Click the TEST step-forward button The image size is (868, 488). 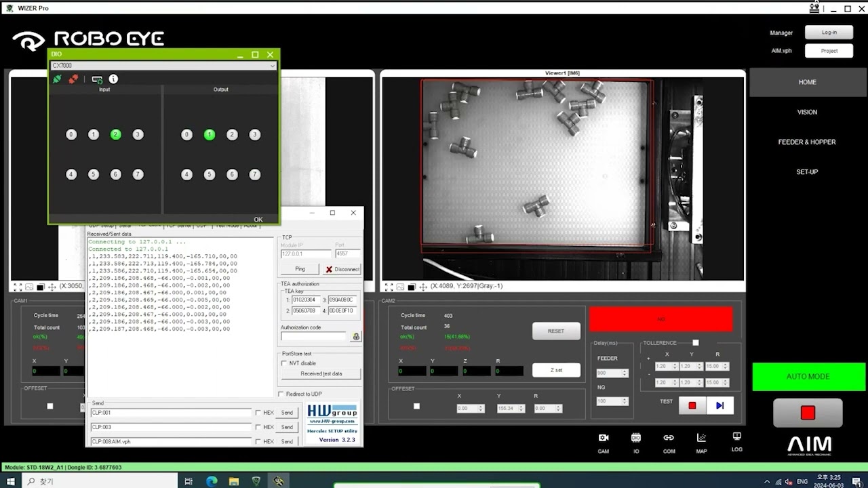point(720,405)
